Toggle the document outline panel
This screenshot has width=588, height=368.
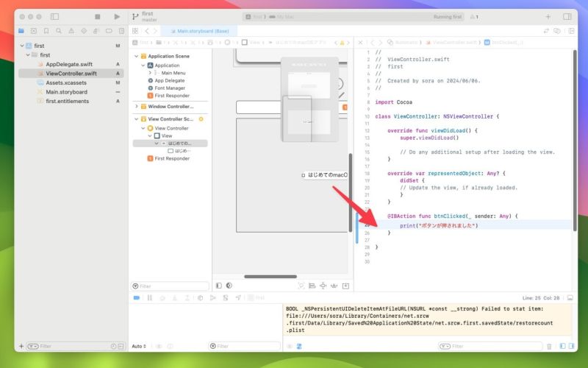(x=219, y=286)
